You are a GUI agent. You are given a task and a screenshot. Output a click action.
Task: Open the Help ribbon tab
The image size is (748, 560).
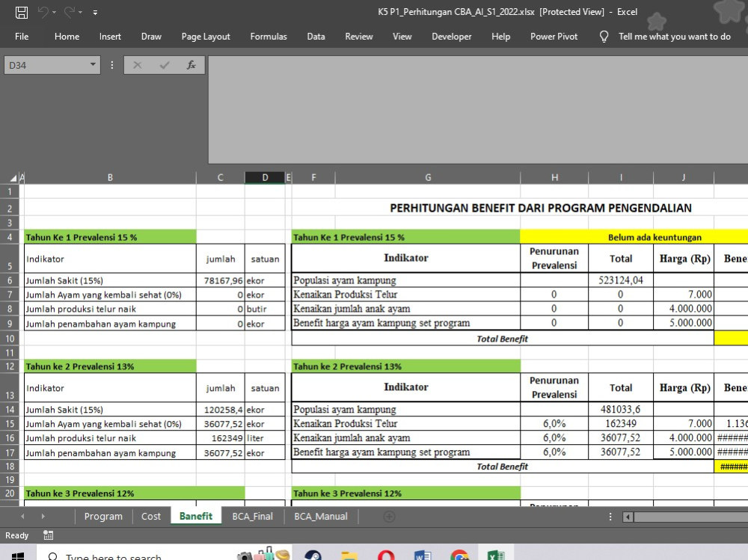pos(501,36)
